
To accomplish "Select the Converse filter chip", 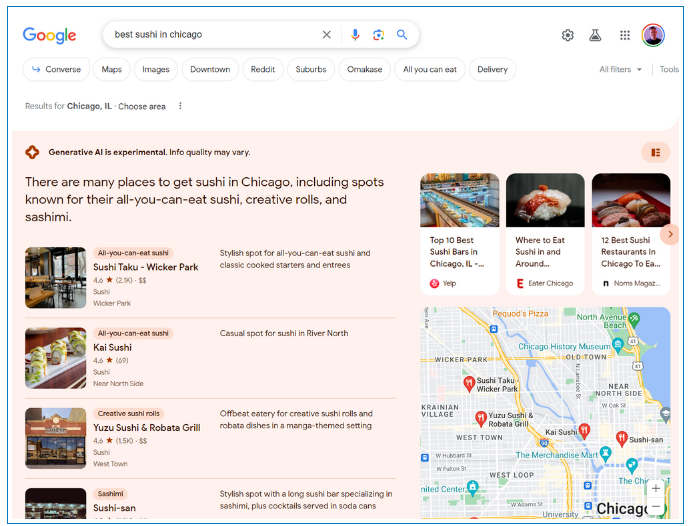I will [56, 70].
